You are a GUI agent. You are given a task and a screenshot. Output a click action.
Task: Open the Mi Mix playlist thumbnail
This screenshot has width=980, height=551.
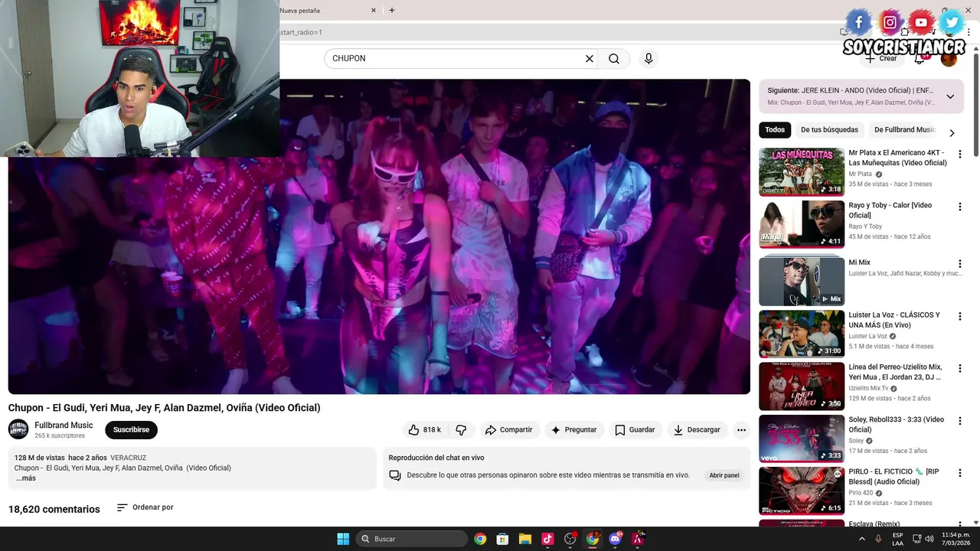(x=802, y=281)
